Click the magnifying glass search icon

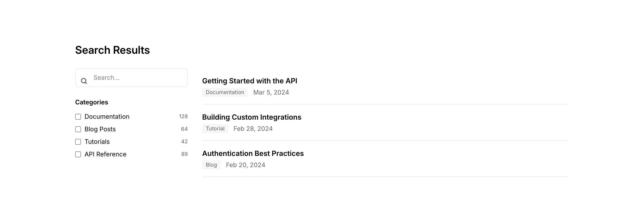(84, 81)
